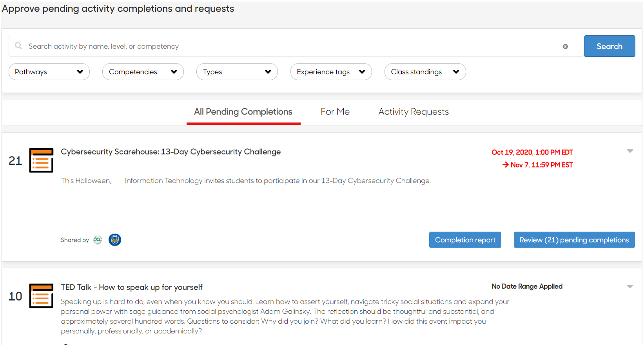644x346 pixels.
Task: Open the Experience tags dropdown
Action: click(331, 72)
